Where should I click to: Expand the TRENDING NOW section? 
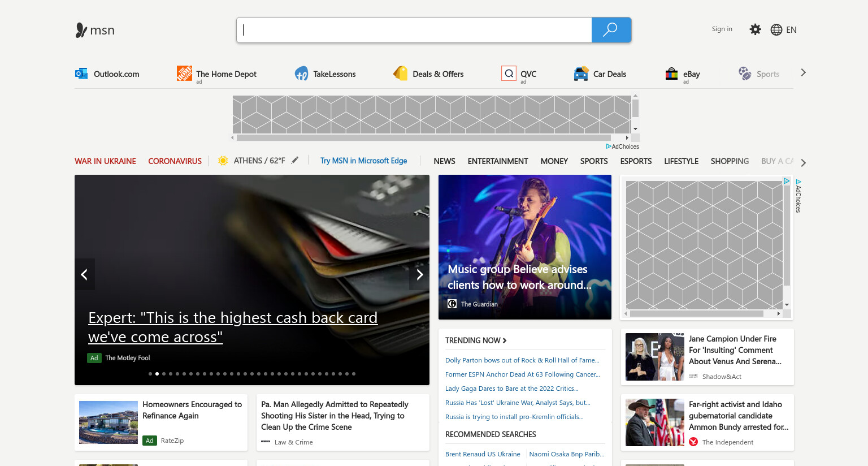pyautogui.click(x=476, y=340)
